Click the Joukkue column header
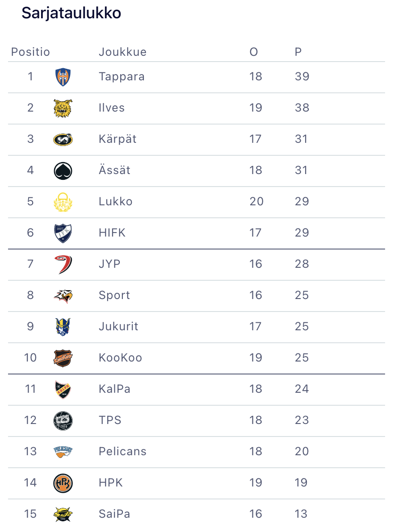 pyautogui.click(x=122, y=52)
